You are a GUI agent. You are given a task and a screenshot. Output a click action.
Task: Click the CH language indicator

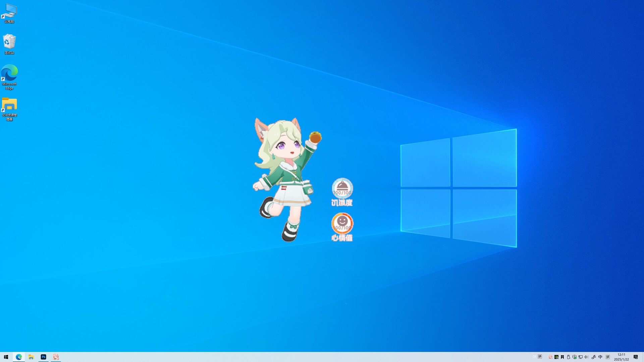point(534,357)
